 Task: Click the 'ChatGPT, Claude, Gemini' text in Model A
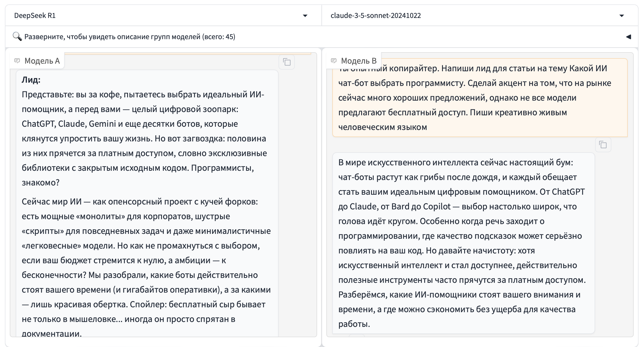pos(69,124)
